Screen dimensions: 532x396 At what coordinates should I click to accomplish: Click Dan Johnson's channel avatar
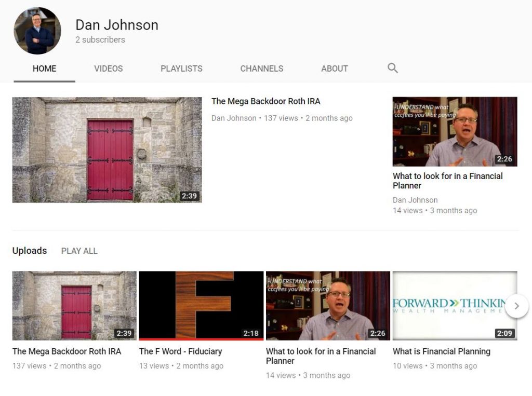click(x=37, y=31)
